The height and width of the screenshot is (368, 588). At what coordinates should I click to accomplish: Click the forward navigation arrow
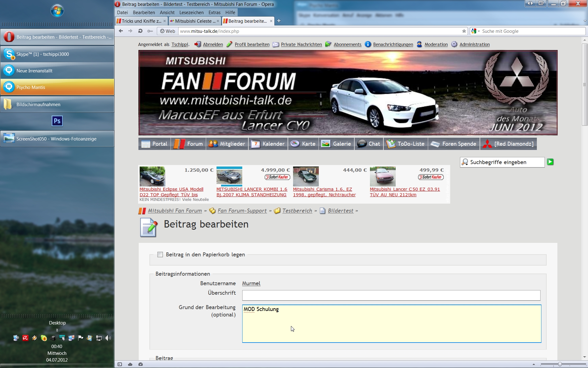coord(130,31)
